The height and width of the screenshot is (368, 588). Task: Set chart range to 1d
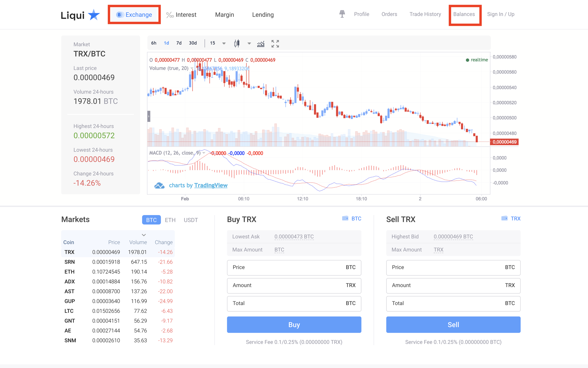tap(166, 43)
